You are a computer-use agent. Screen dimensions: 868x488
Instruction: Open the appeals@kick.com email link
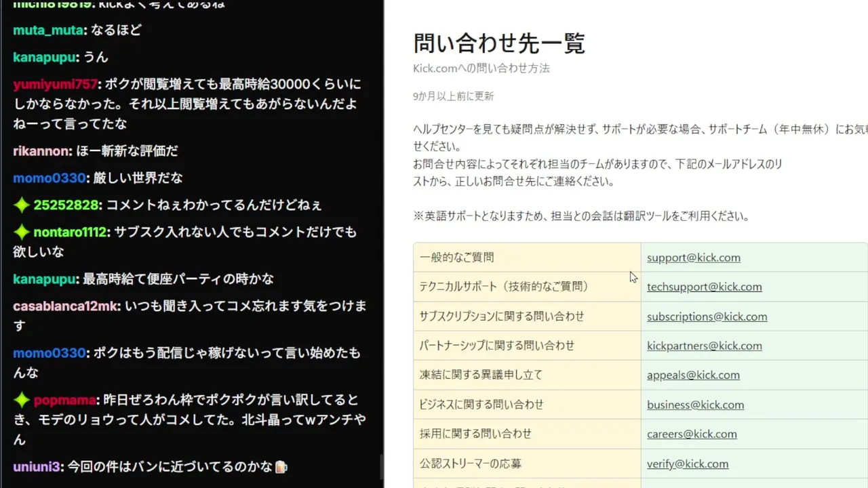pos(693,375)
